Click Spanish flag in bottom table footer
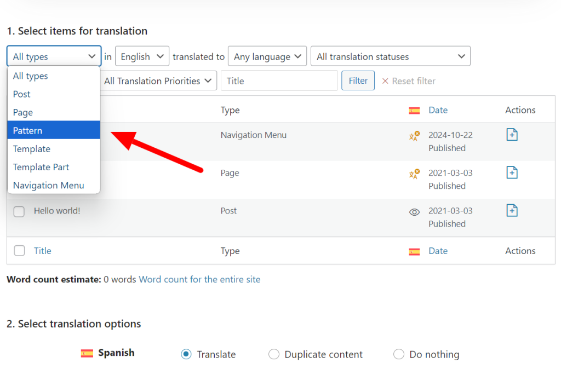The width and height of the screenshot is (561, 392). coord(414,251)
